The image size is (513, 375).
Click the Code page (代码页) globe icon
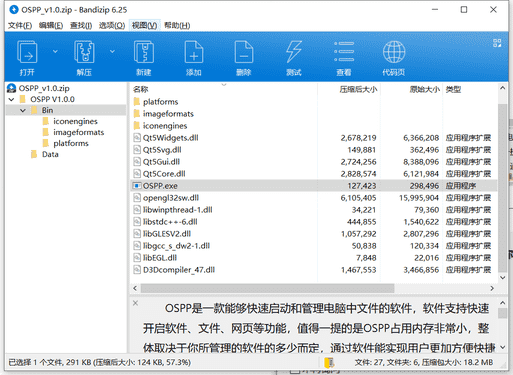tap(394, 52)
